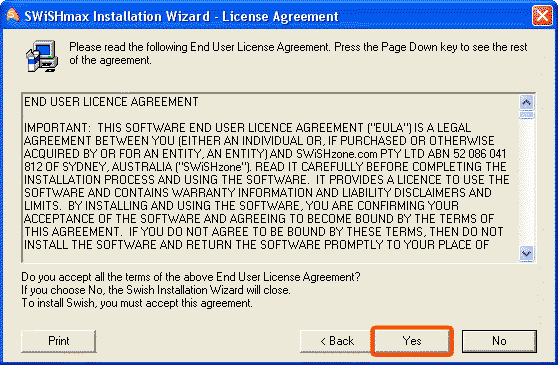Click the license scrollbar down arrow

[526, 253]
